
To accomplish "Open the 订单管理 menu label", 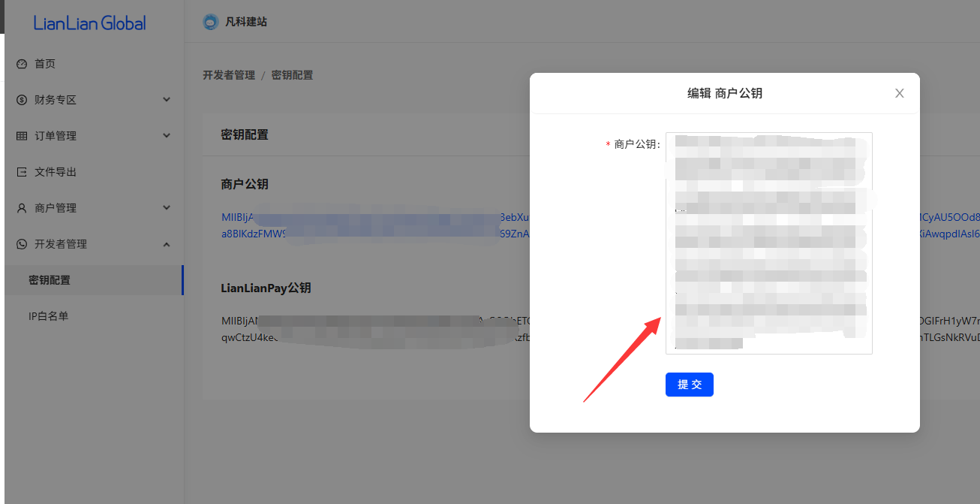I will click(x=56, y=136).
